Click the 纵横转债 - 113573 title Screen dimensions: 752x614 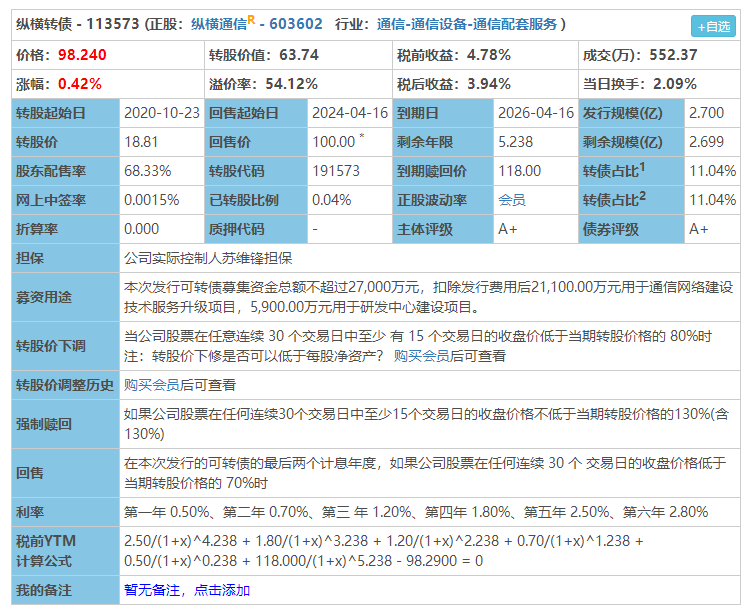pos(78,24)
